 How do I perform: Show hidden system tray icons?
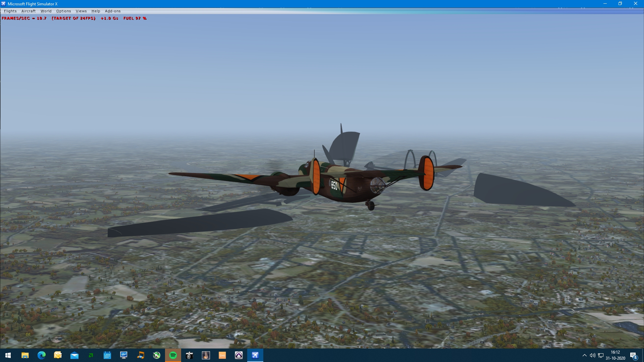[x=585, y=355]
